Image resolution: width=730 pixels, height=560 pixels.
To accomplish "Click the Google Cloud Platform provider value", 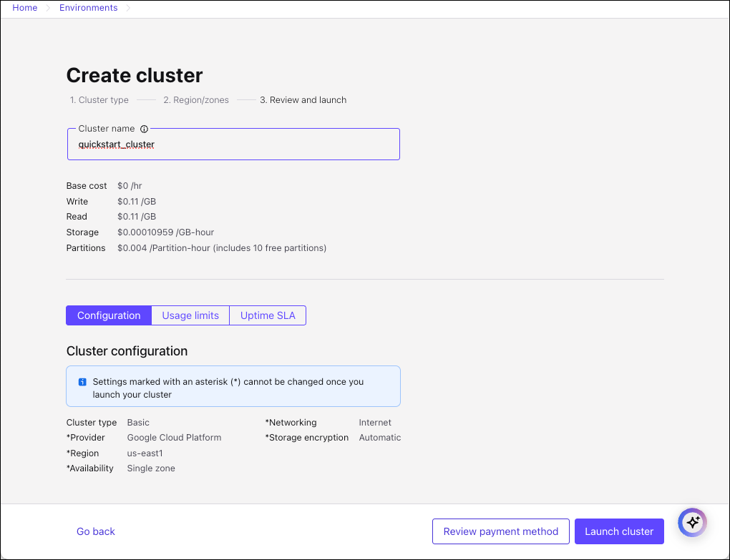I will pyautogui.click(x=174, y=438).
